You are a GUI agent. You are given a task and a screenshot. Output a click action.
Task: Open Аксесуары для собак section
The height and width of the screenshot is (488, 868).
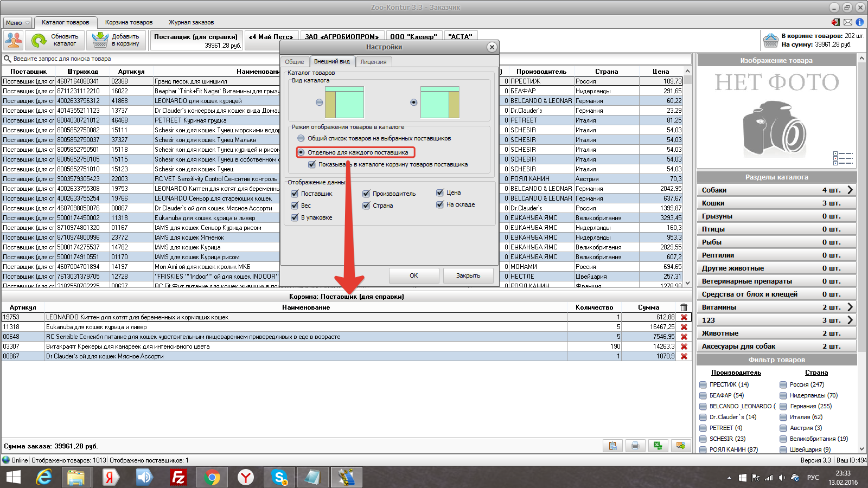(x=776, y=346)
